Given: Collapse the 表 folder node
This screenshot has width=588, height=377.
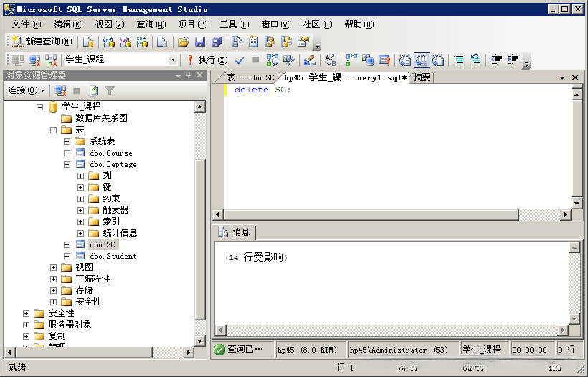Looking at the screenshot, I should click(53, 130).
